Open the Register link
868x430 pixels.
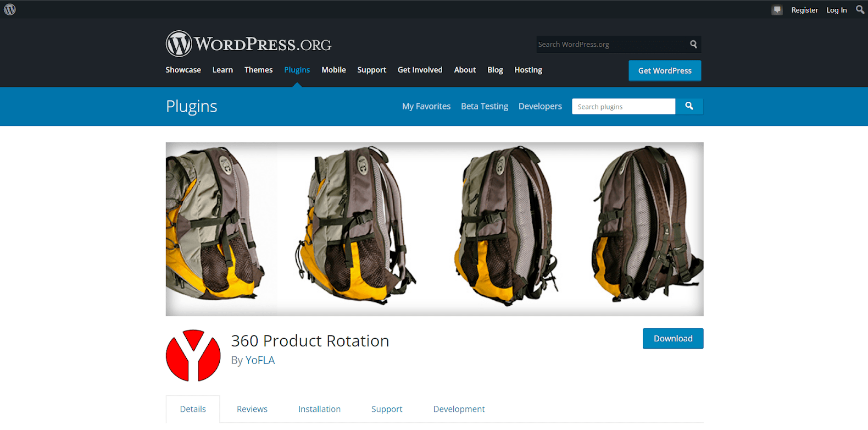[x=804, y=10]
